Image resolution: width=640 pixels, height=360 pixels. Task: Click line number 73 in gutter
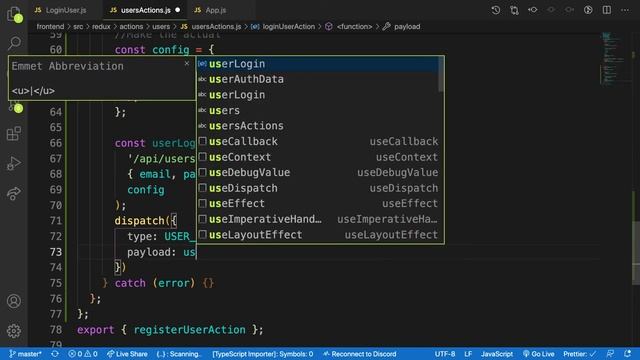[56, 252]
